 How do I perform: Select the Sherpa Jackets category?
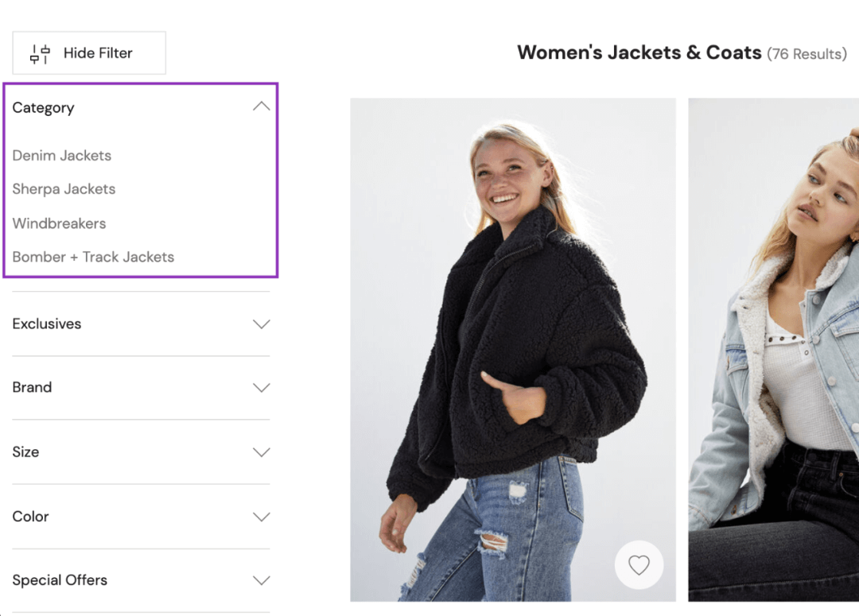(64, 189)
